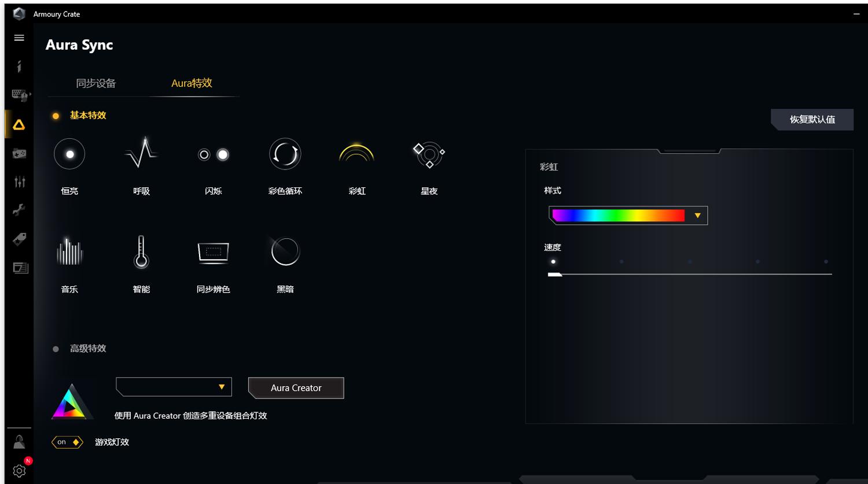The image size is (868, 484).
Task: Click the Aura Creator rainbow triangle logo
Action: point(72,401)
